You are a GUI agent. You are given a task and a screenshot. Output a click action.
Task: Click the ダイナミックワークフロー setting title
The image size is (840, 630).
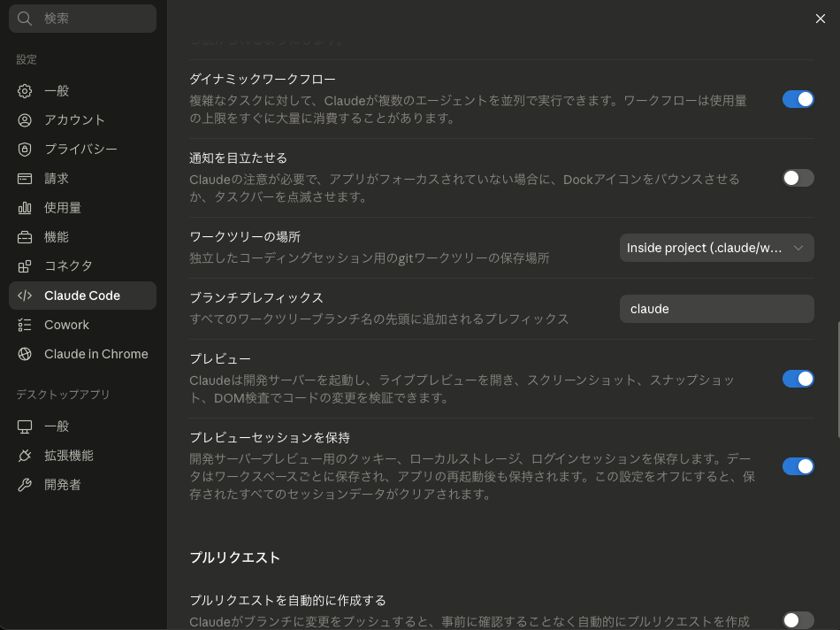point(263,80)
